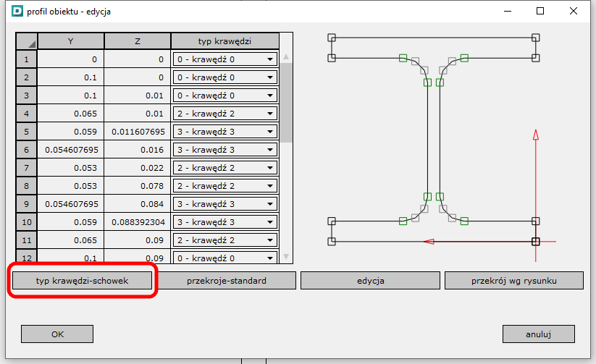This screenshot has height=364, width=596.
Task: Open edge type dropdown for row 4
Action: 269,114
